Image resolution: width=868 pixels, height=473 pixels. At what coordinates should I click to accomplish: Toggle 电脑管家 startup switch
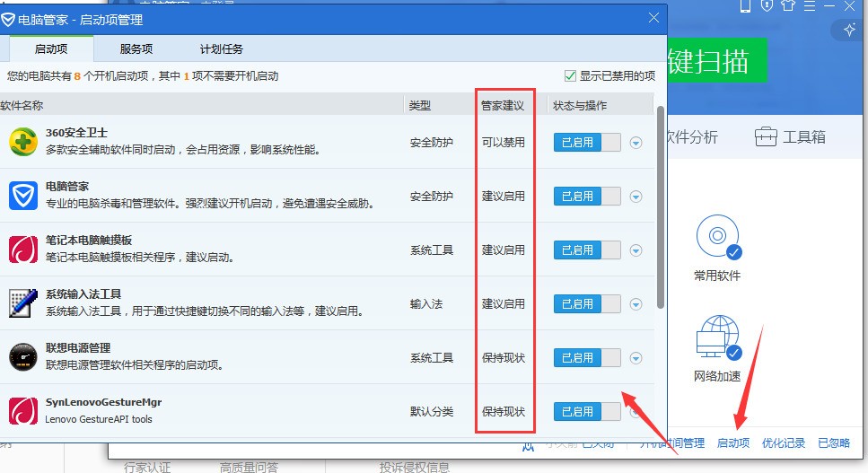point(587,196)
